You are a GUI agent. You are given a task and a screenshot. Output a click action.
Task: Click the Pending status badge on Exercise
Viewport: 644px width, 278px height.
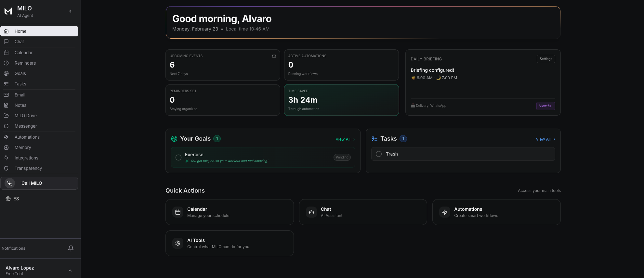pos(342,157)
